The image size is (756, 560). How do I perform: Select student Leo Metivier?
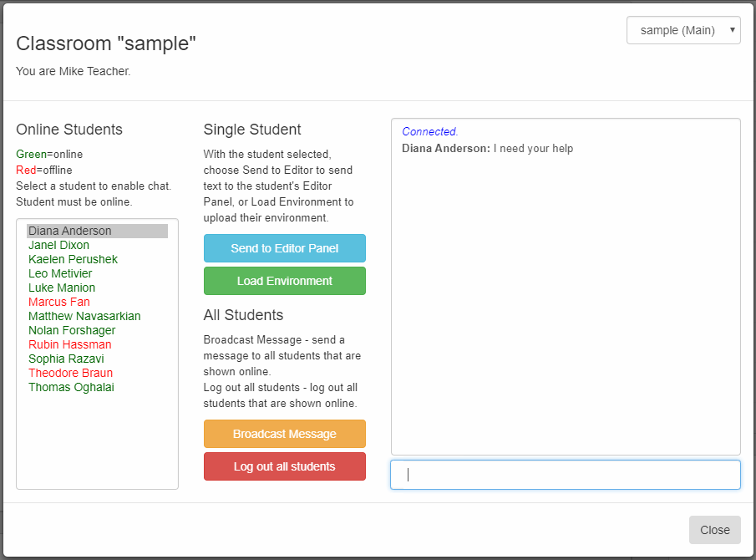point(60,273)
